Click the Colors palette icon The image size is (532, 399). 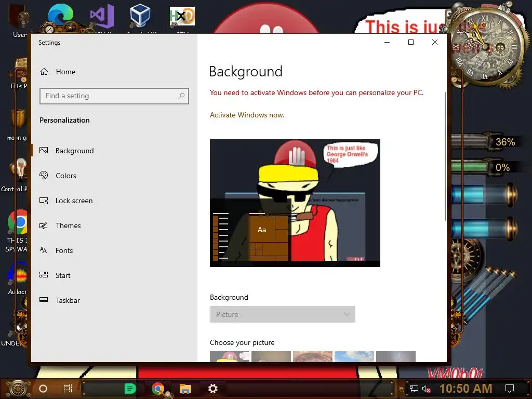44,175
